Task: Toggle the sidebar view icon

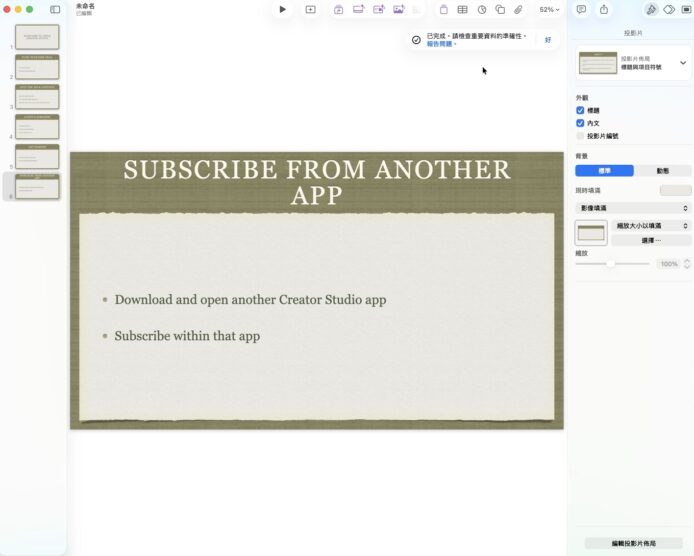Action: point(55,9)
